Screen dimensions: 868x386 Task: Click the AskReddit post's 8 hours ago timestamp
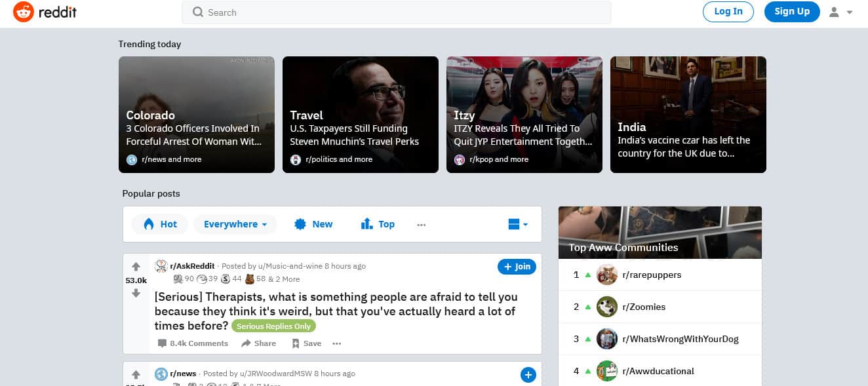tap(344, 266)
